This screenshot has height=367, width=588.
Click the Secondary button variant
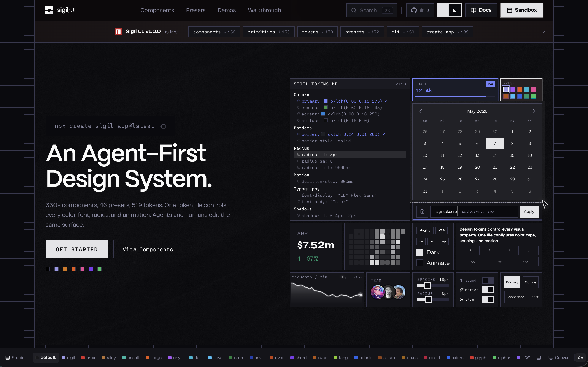pyautogui.click(x=515, y=297)
